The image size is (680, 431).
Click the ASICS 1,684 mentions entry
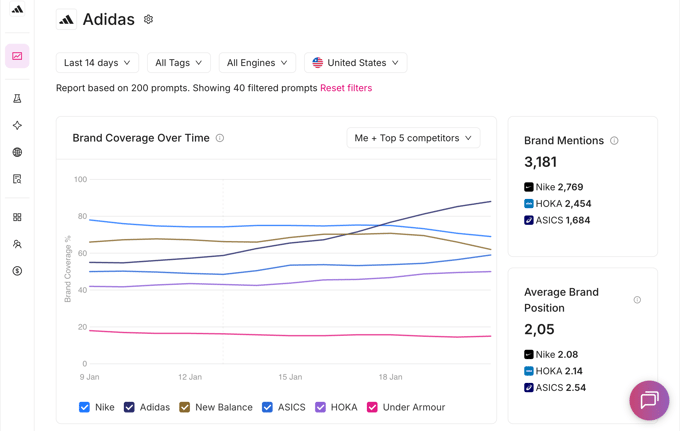[557, 220]
